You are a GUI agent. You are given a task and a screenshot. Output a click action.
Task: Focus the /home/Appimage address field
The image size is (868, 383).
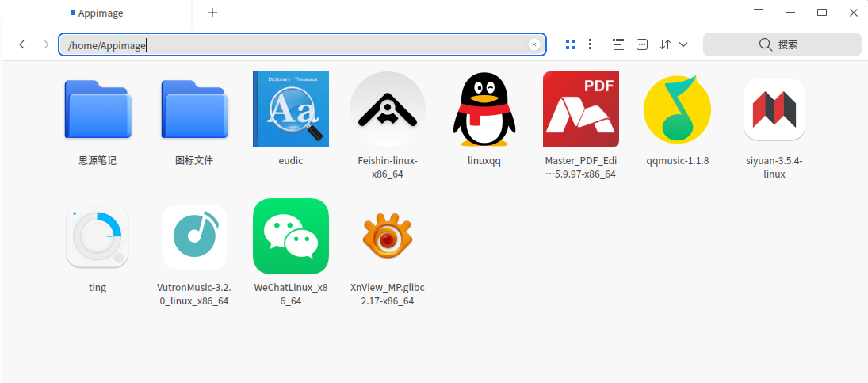click(302, 45)
